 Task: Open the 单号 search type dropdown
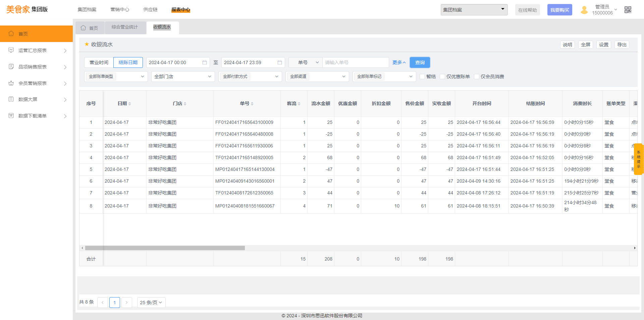tap(306, 62)
